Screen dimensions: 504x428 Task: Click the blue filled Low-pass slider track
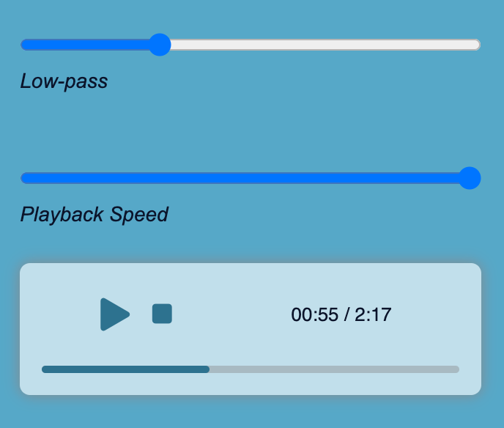85,45
